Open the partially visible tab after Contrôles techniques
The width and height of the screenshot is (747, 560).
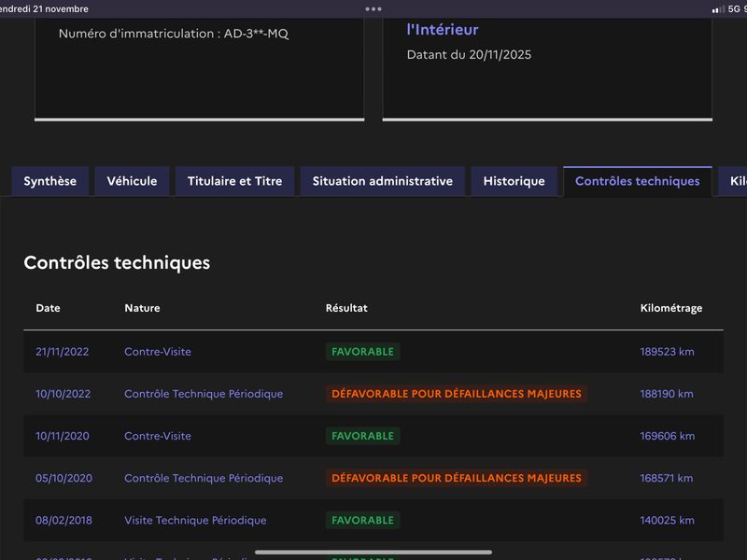(736, 181)
